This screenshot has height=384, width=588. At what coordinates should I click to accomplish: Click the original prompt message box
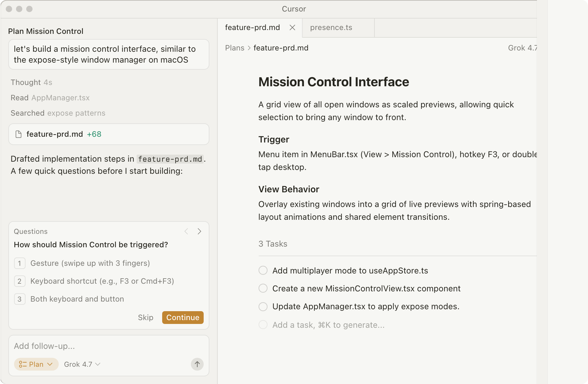point(109,54)
